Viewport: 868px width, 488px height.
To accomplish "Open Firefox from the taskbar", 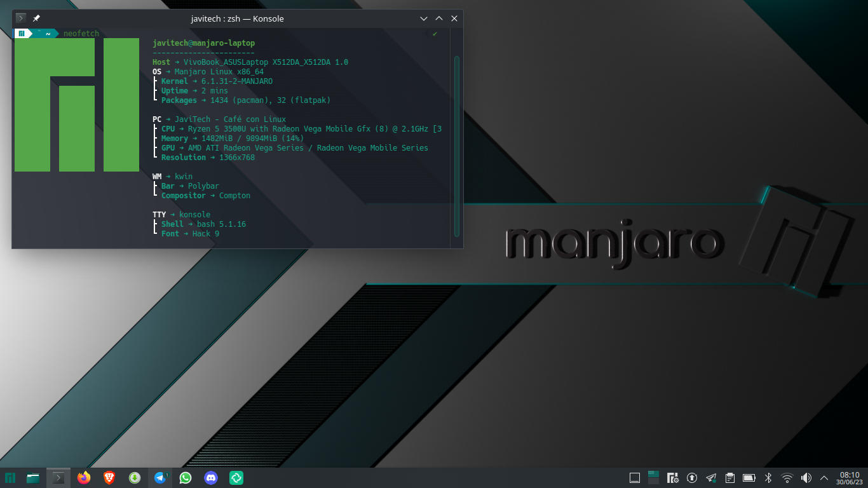I will coord(84,478).
